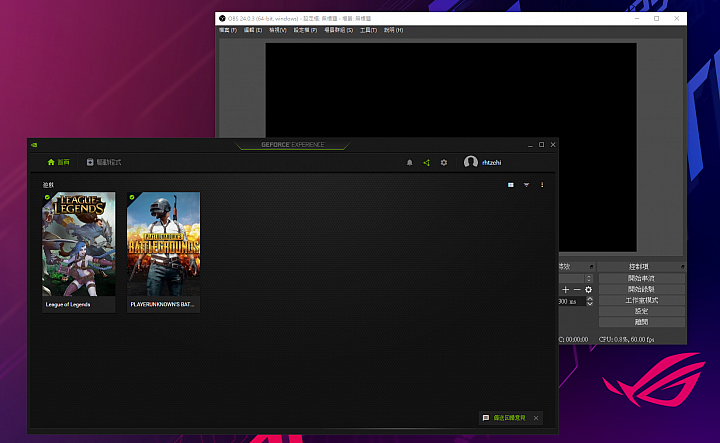Decrease transition duration with down arrow
Image resolution: width=720 pixels, height=443 pixels.
pyautogui.click(x=590, y=303)
